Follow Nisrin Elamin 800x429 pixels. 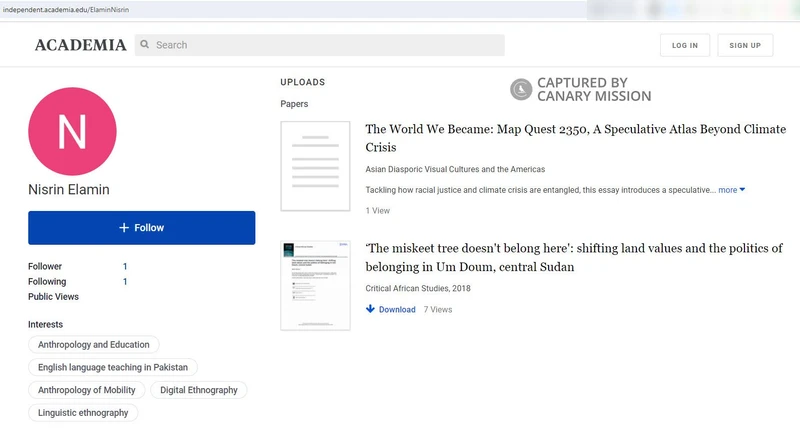pos(141,228)
